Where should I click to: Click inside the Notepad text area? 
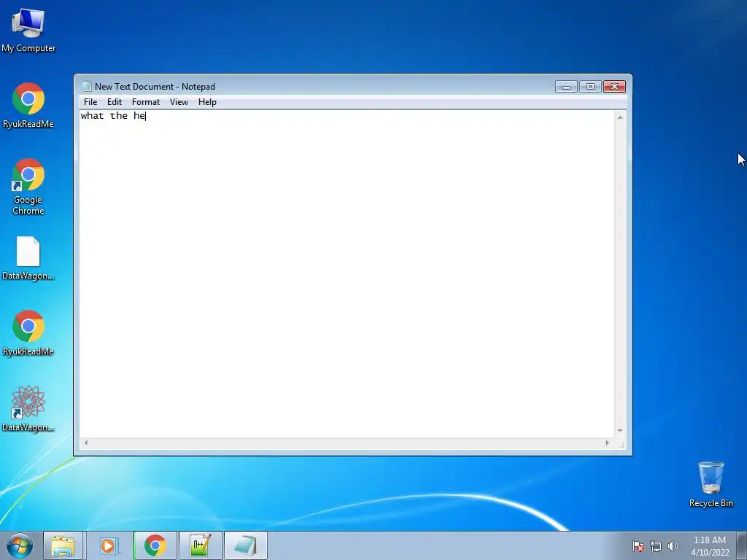[347, 274]
